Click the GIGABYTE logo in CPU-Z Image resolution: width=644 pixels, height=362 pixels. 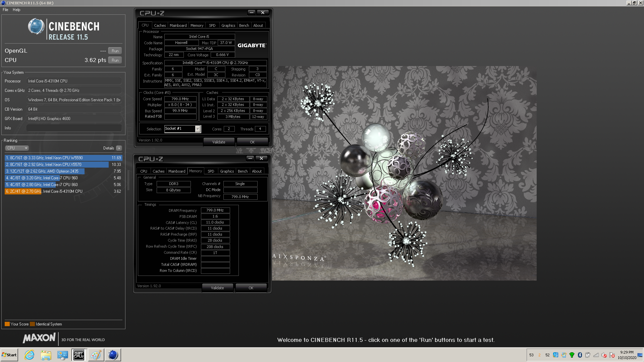click(252, 46)
